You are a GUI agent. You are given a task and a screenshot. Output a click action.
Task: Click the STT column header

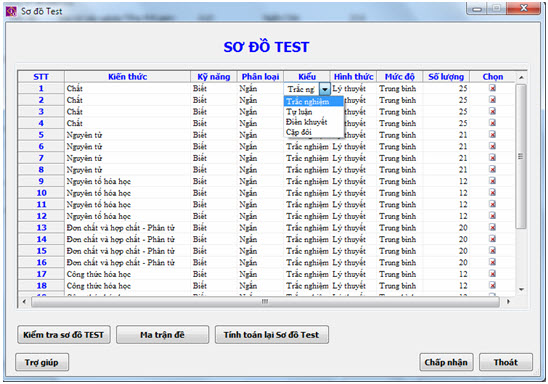tap(41, 77)
